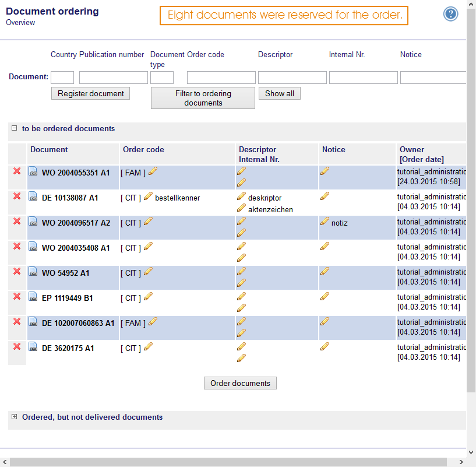476x467 pixels.
Task: Select document text EP 1119449 B1
Action: point(67,298)
